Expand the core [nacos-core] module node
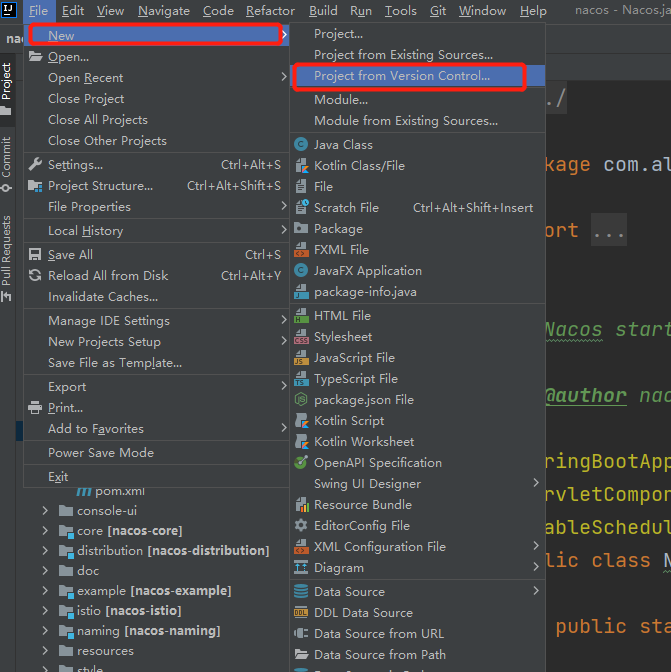 [x=45, y=531]
